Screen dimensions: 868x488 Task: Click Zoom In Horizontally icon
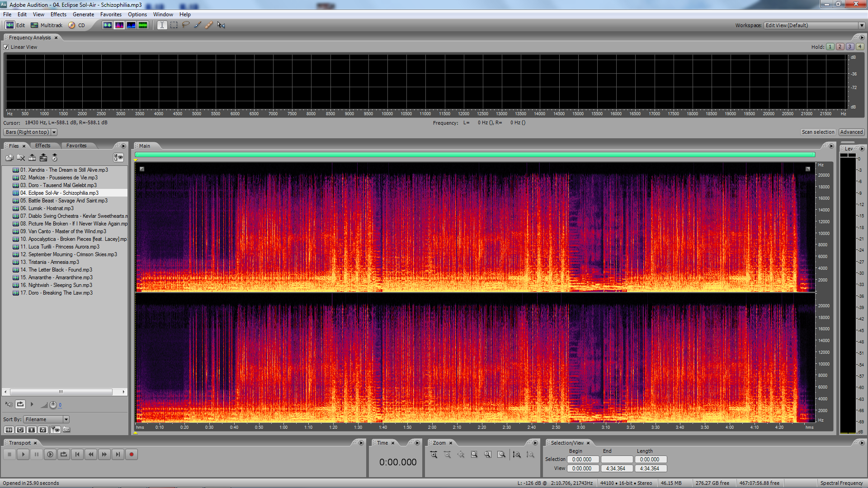click(x=434, y=455)
